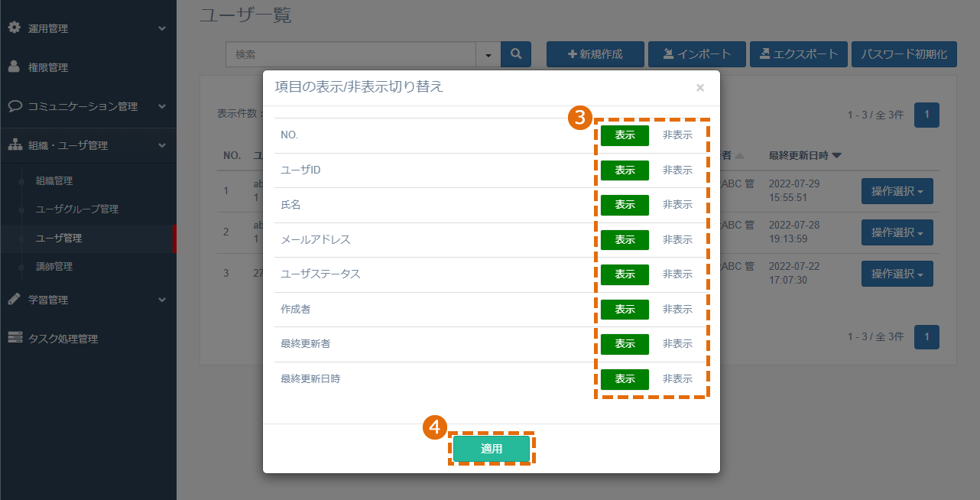Viewport: 980px width, 500px height.
Task: Open 操作選択 dropdown for row 3
Action: [x=897, y=274]
